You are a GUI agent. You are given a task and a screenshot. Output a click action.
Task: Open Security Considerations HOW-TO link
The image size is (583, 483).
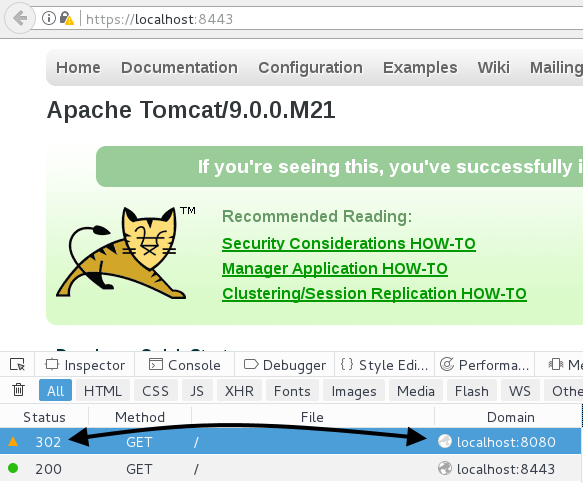(x=349, y=244)
